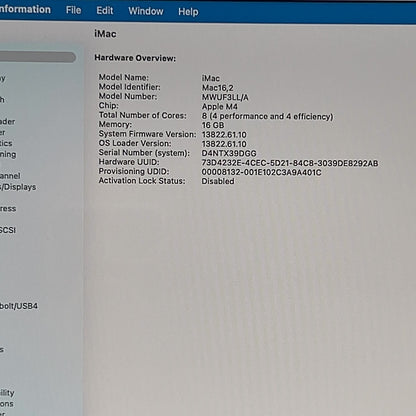Viewport: 416px width, 416px height.
Task: Open the Window menu
Action: [x=146, y=11]
